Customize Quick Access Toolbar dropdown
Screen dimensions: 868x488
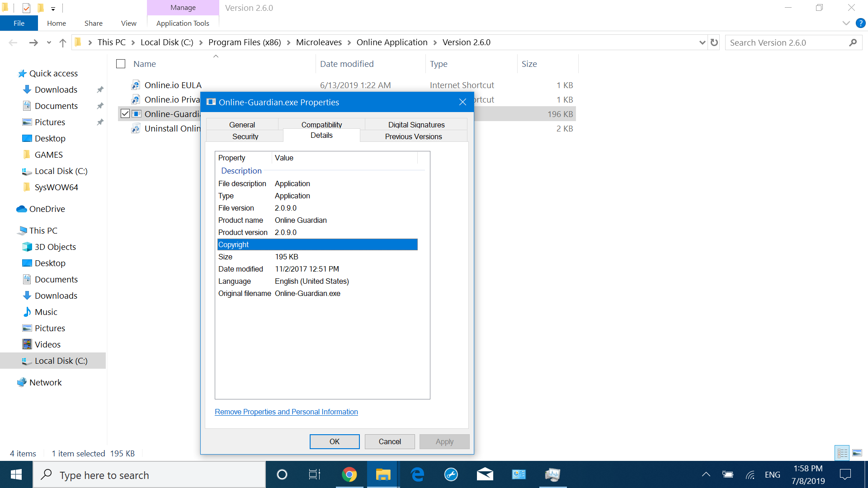click(53, 9)
